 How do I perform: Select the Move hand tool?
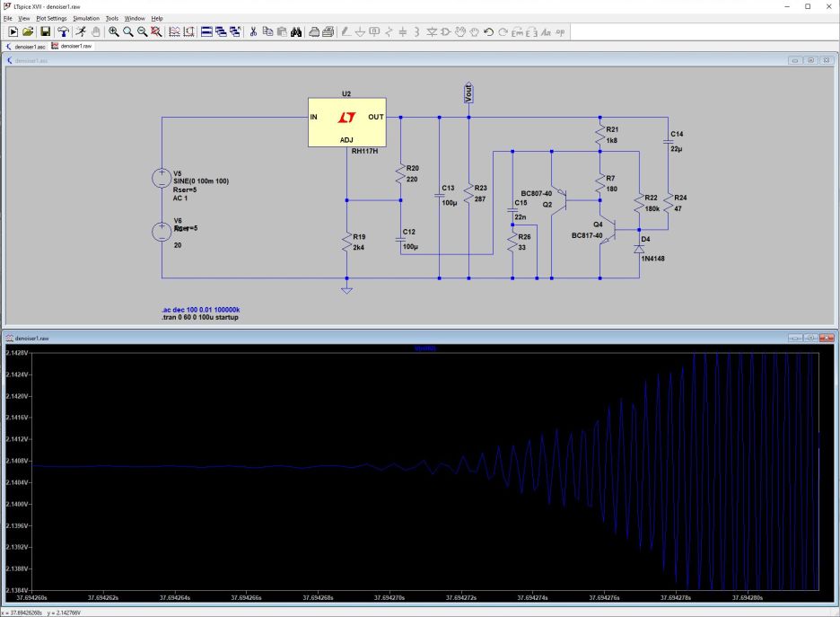[x=459, y=32]
